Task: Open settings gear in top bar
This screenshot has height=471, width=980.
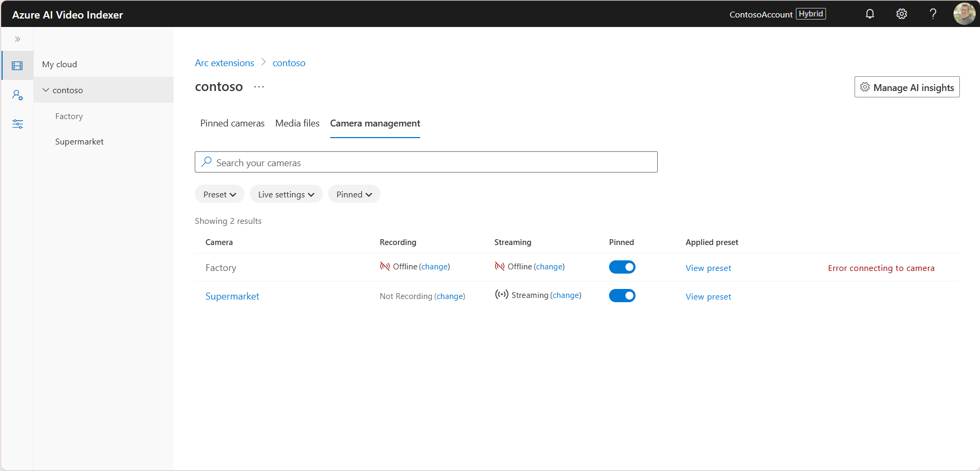Action: coord(902,14)
